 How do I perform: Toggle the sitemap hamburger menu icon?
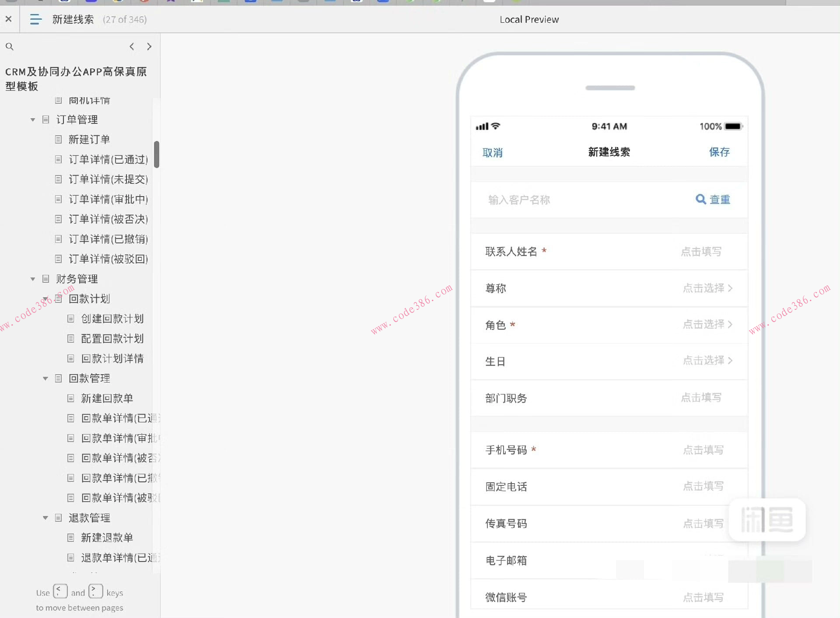35,19
